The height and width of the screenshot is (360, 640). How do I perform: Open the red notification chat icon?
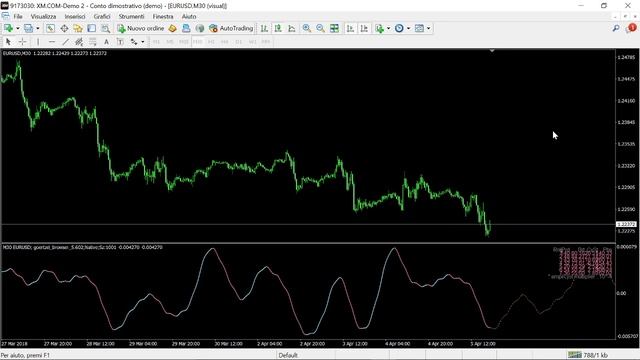click(x=631, y=28)
